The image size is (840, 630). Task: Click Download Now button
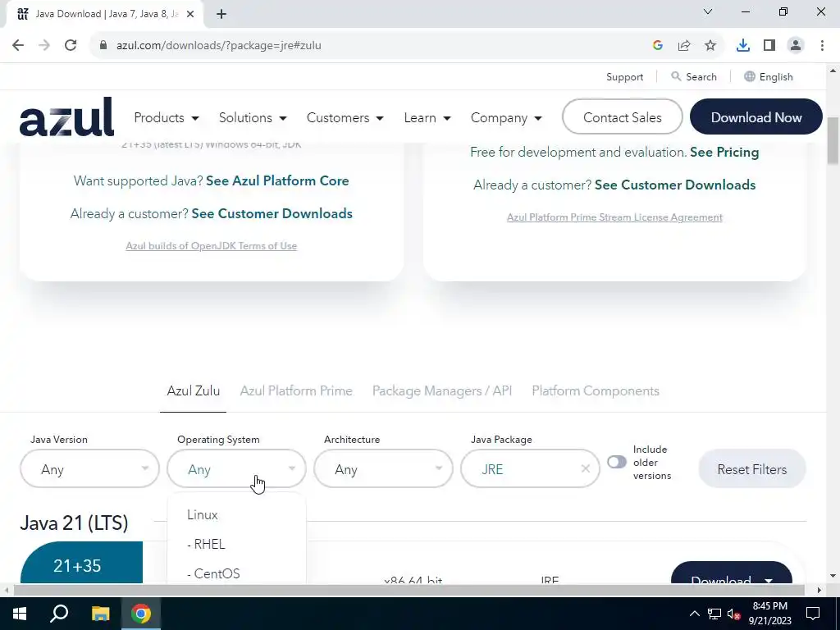click(756, 116)
